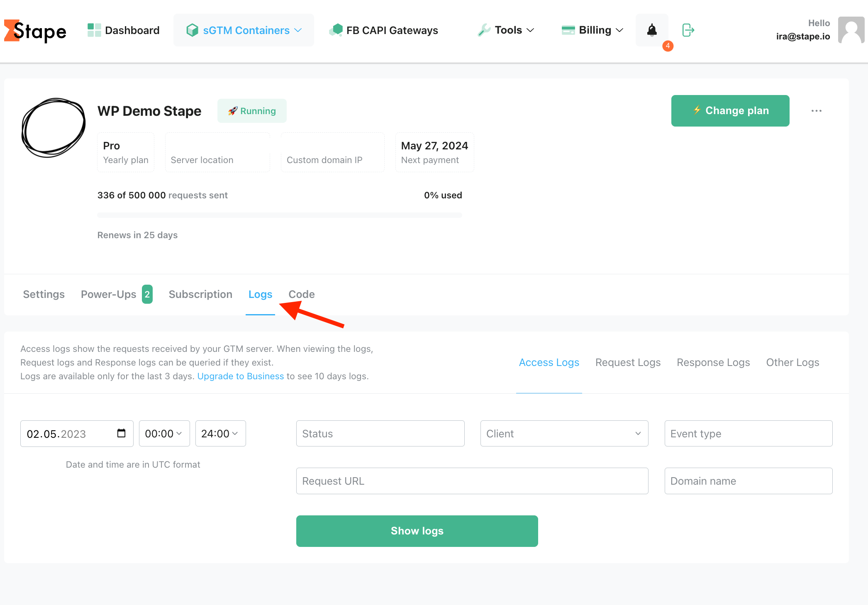Click the logout icon
868x605 pixels.
[x=688, y=30]
